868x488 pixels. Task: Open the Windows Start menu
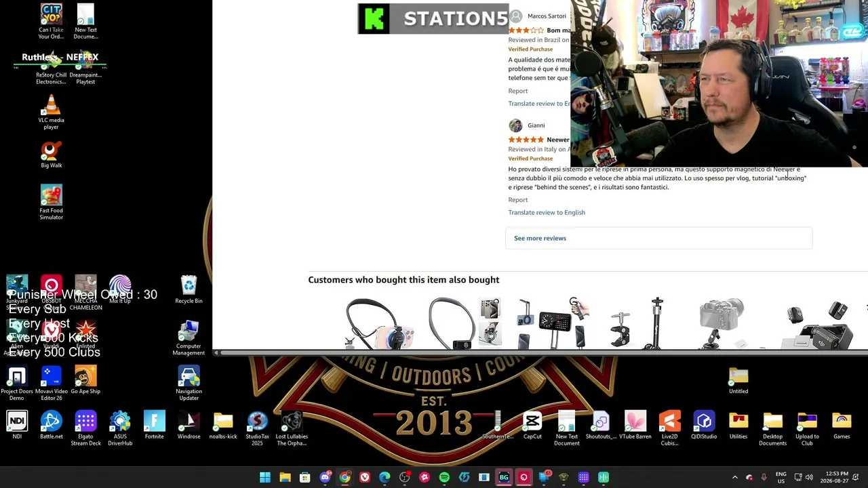point(265,477)
